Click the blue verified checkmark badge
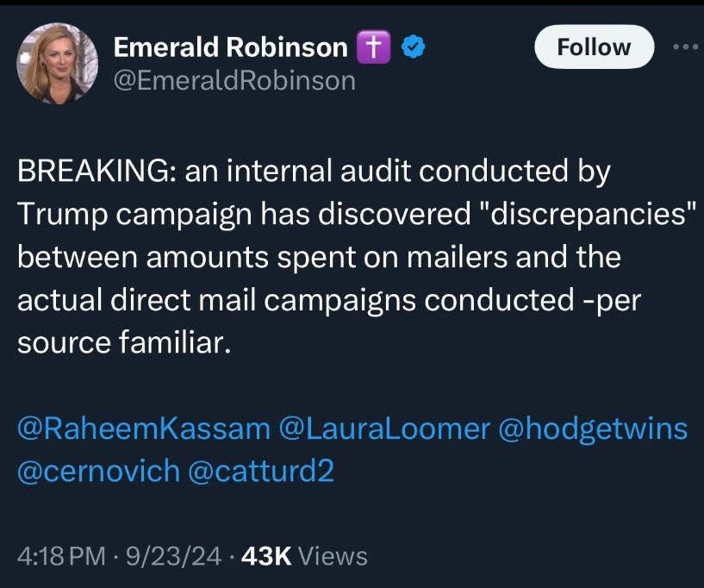704x588 pixels. [x=414, y=47]
